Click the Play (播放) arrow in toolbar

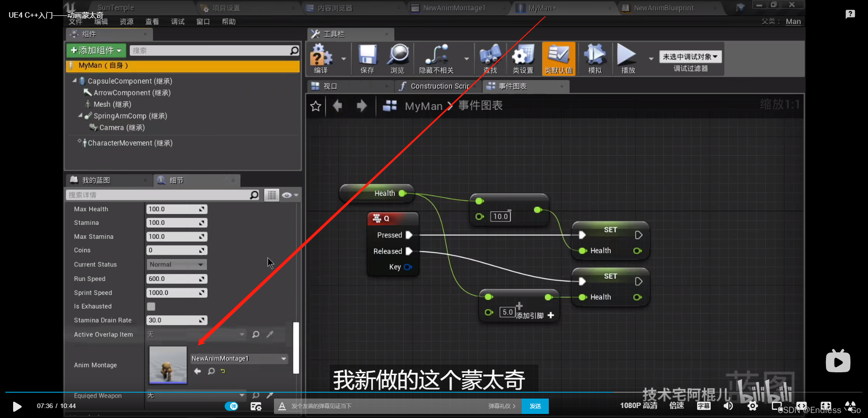point(627,55)
